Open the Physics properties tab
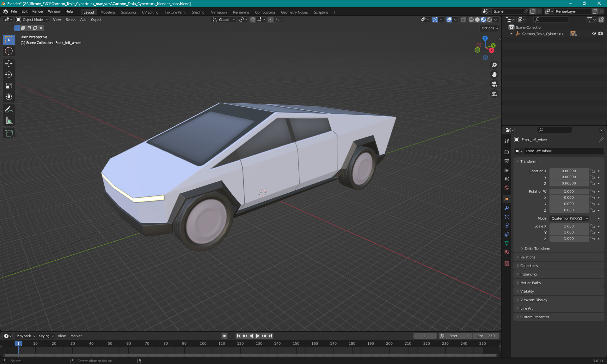The height and width of the screenshot is (364, 607). pyautogui.click(x=507, y=226)
